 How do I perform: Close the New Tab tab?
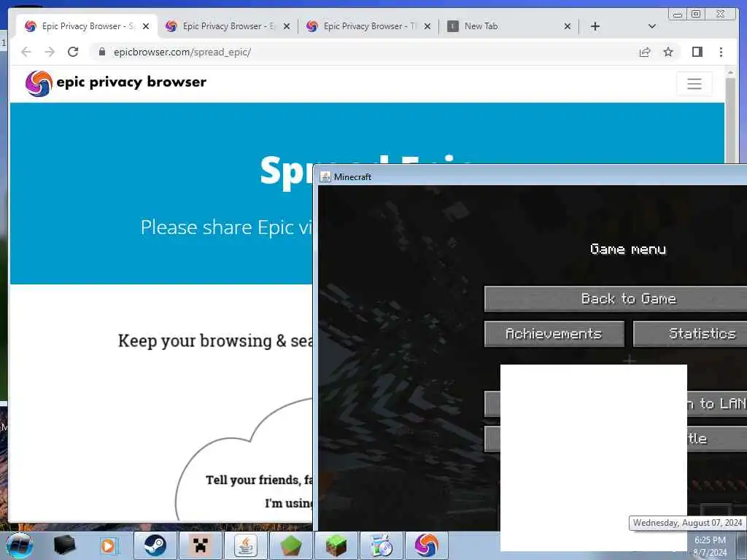[568, 26]
